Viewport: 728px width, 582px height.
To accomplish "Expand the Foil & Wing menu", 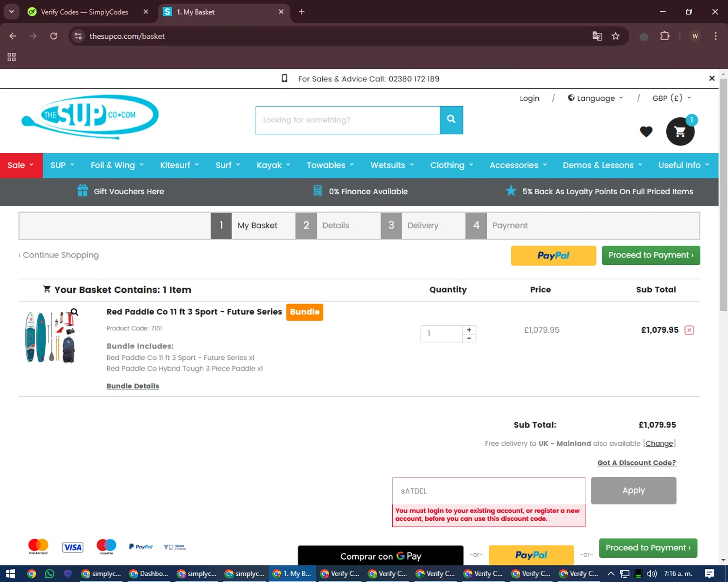I will coord(117,165).
